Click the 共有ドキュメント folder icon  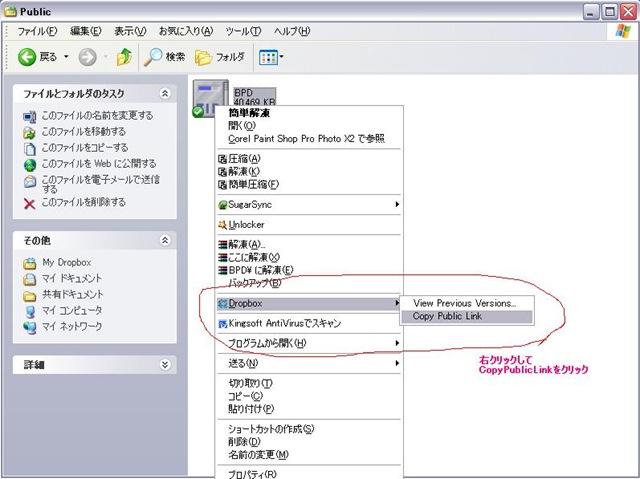tap(29, 295)
